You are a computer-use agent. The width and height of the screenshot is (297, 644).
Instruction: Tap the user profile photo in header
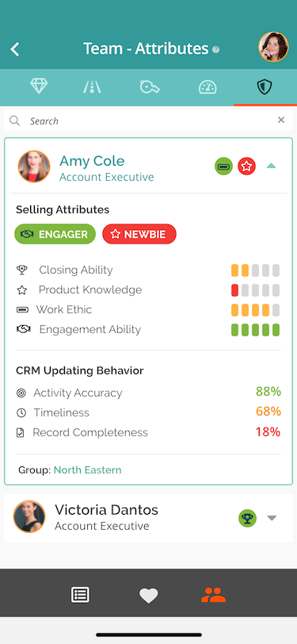273,47
